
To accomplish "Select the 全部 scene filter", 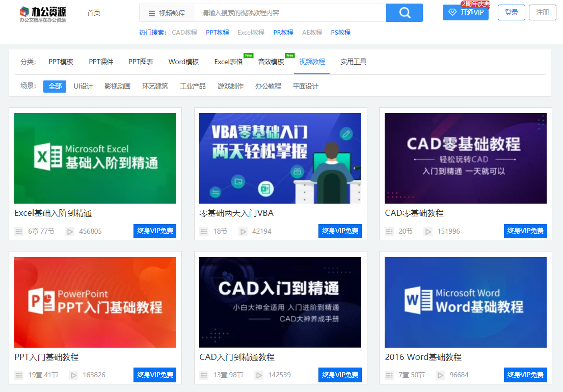I will click(x=55, y=86).
